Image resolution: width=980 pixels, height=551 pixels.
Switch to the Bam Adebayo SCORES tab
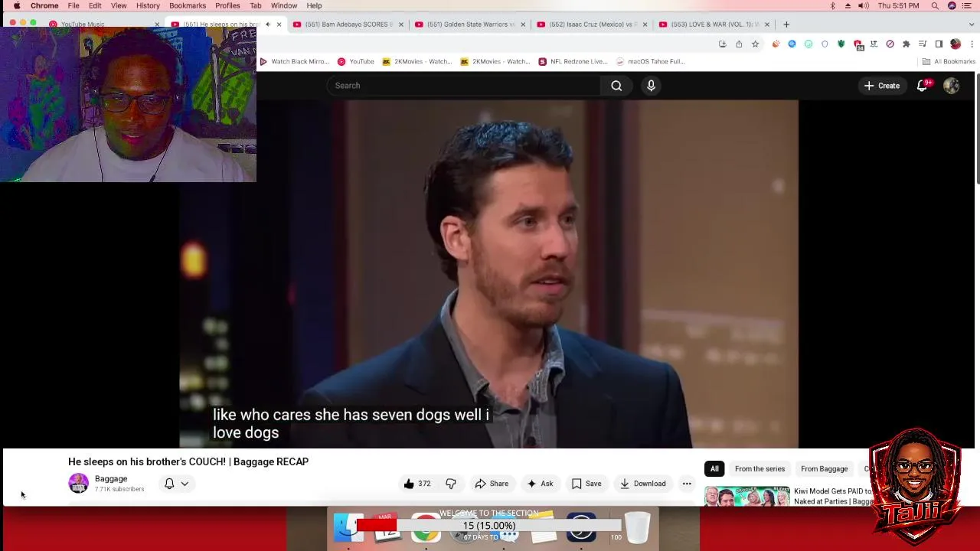(x=348, y=24)
